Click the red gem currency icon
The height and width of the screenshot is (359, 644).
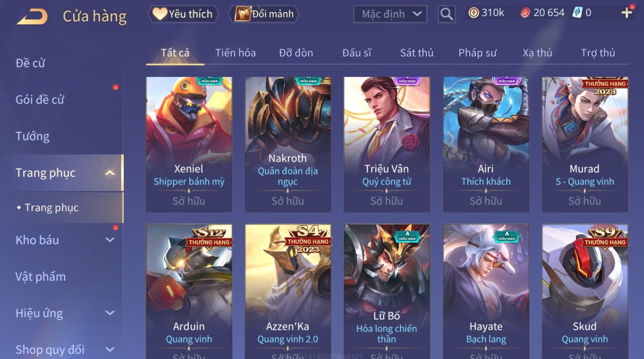[525, 13]
